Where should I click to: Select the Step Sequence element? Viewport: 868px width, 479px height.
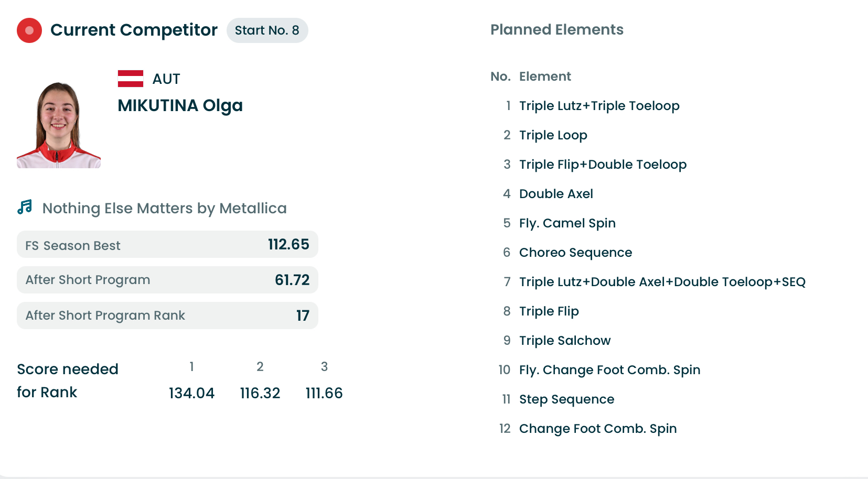566,399
